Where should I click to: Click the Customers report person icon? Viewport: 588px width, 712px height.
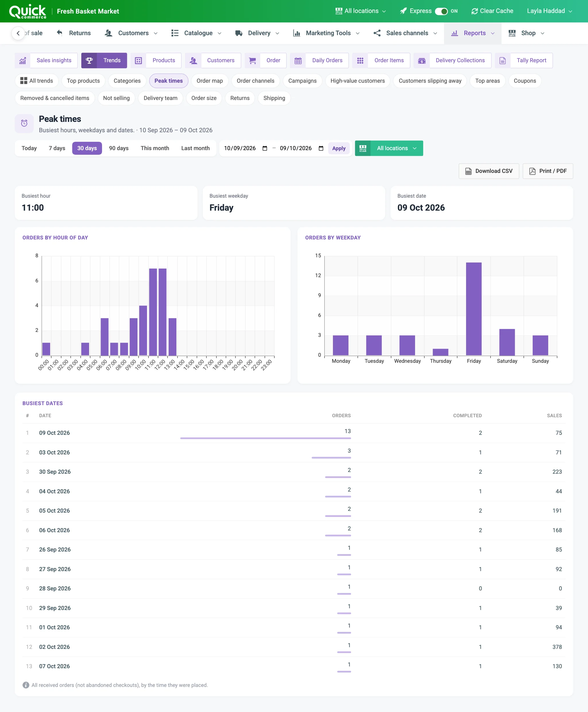(193, 61)
